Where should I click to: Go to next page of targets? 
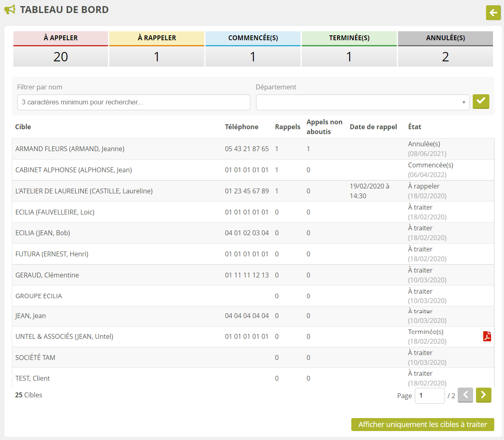(x=483, y=395)
